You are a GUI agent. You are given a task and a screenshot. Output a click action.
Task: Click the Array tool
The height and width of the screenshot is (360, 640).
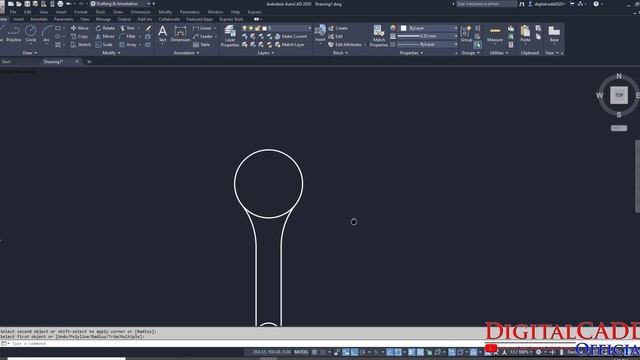pos(128,44)
